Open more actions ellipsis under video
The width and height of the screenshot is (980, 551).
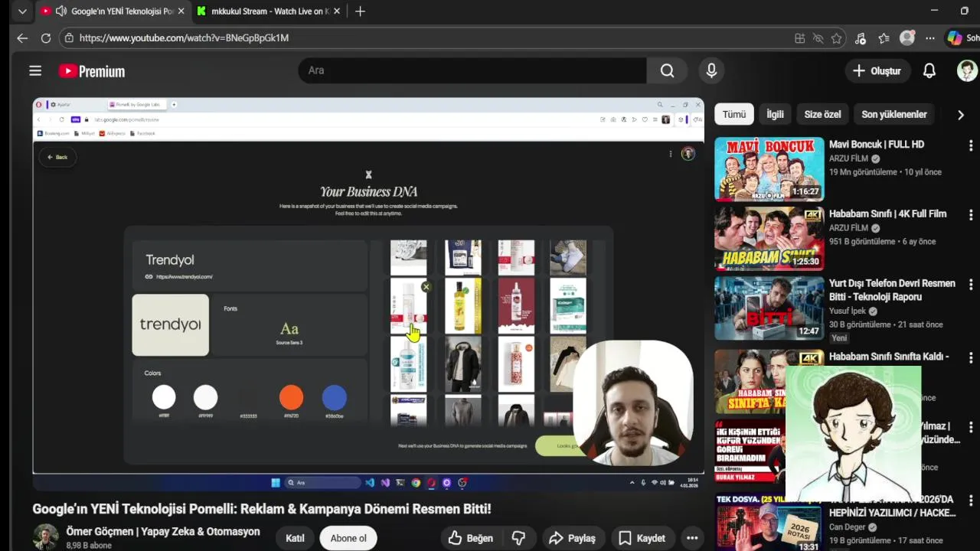pyautogui.click(x=692, y=538)
